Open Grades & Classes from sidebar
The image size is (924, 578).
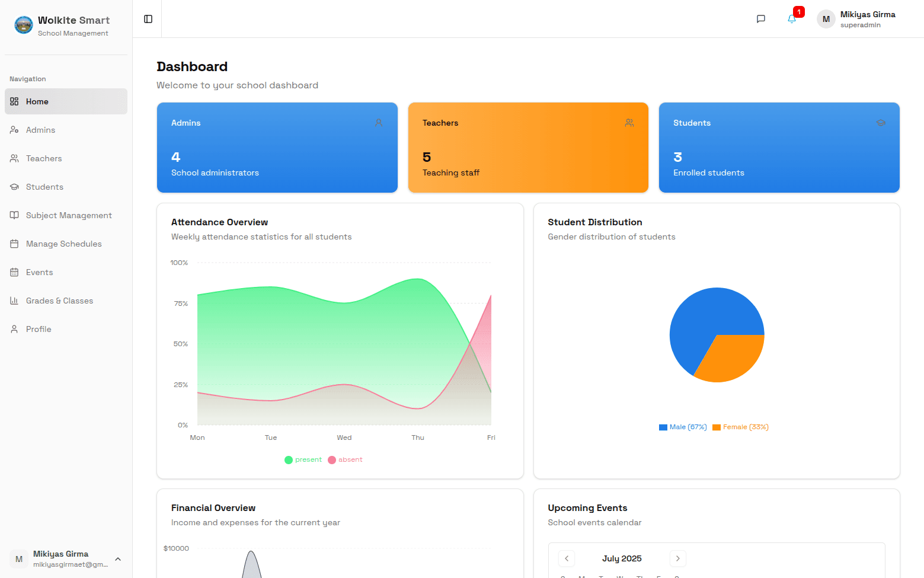click(x=59, y=301)
